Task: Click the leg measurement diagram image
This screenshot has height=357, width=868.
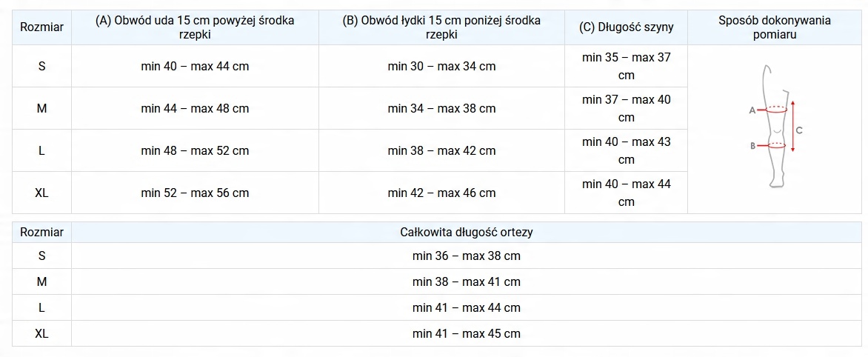Action: [775, 127]
